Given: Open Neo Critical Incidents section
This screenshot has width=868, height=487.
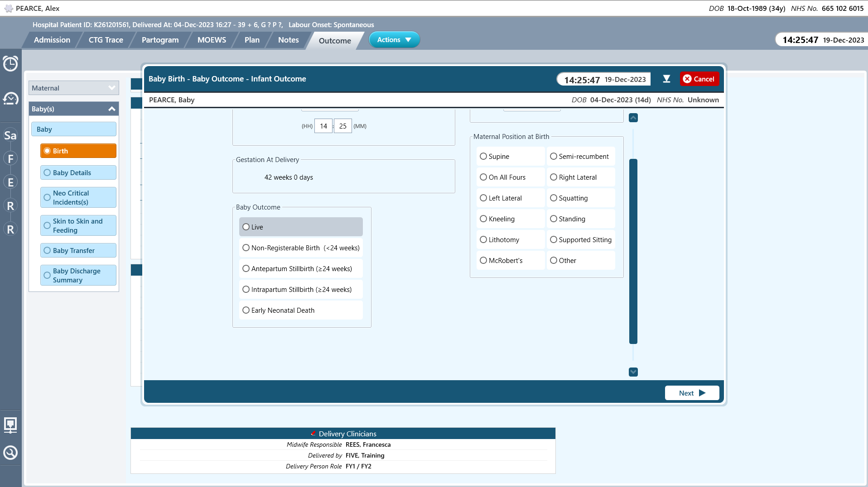Looking at the screenshot, I should coord(78,197).
